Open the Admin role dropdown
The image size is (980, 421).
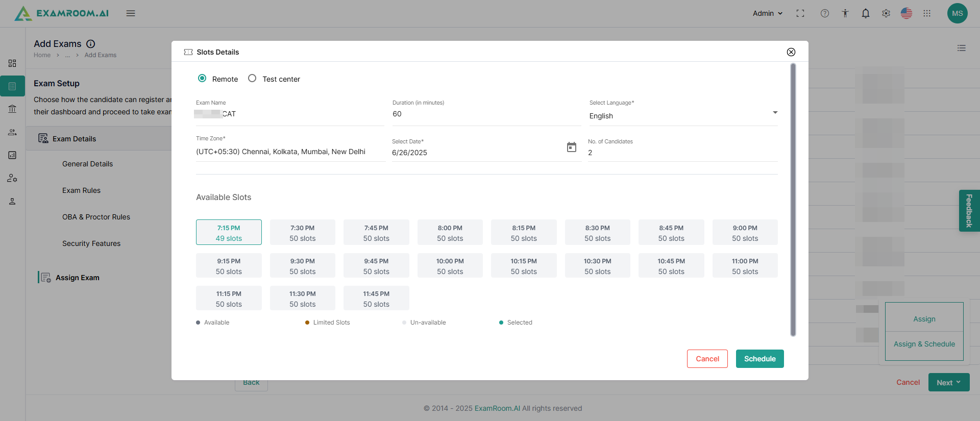tap(767, 14)
